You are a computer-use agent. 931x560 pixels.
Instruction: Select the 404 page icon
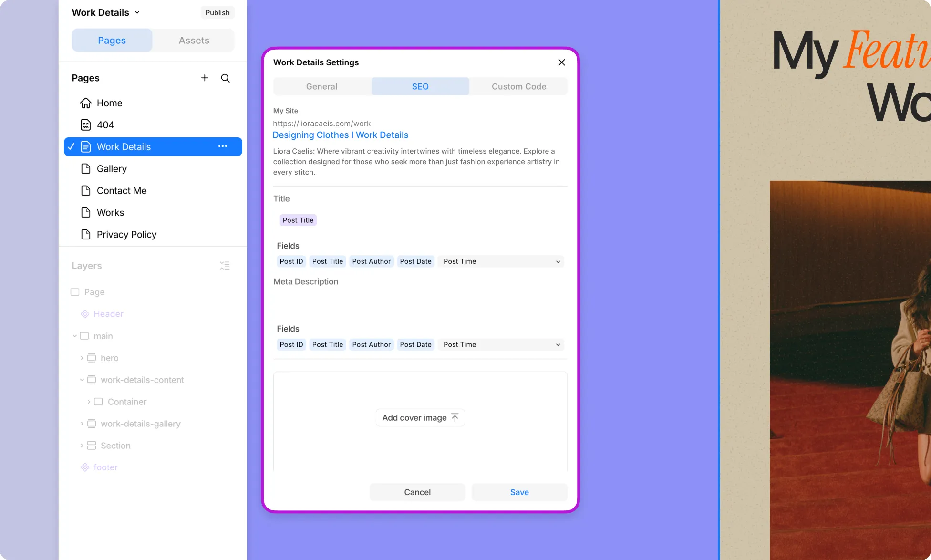[86, 125]
